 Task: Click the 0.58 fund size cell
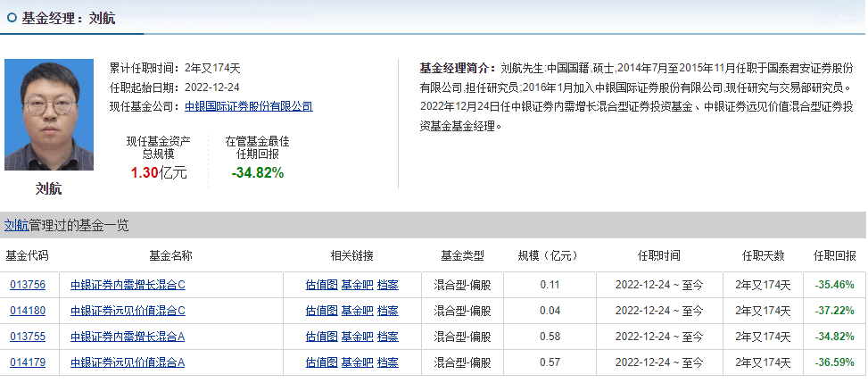click(x=550, y=337)
